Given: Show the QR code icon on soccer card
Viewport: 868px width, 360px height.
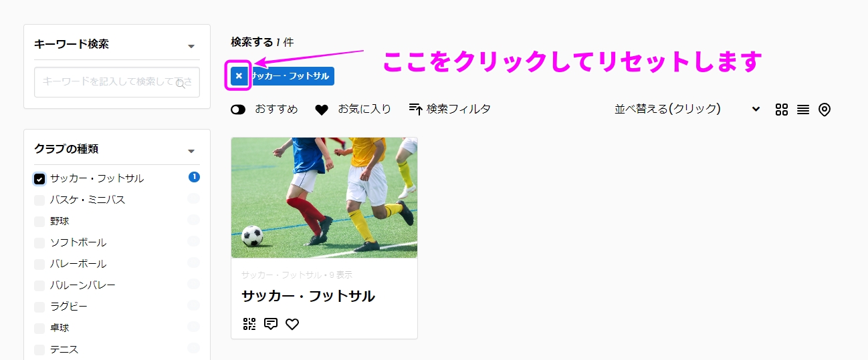Looking at the screenshot, I should (249, 325).
